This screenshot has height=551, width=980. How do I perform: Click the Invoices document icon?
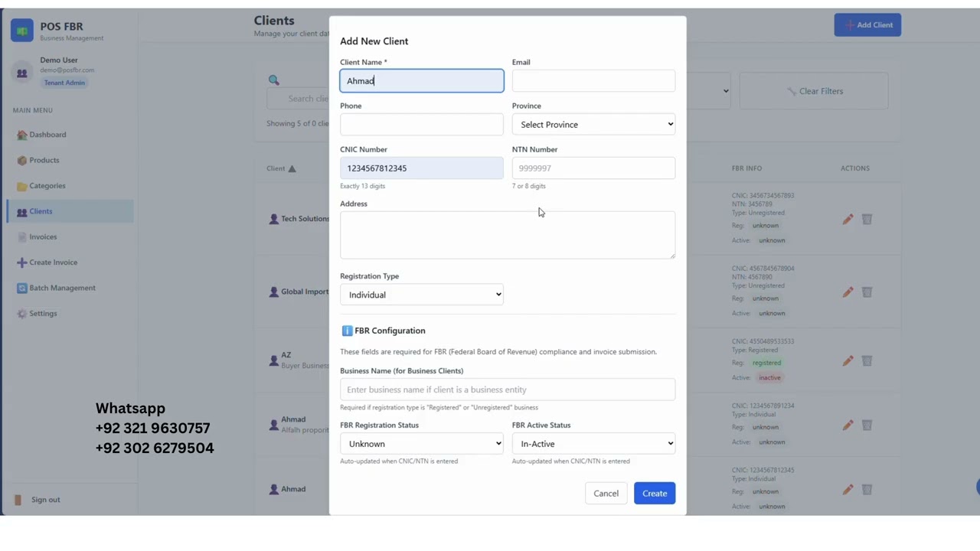coord(21,237)
